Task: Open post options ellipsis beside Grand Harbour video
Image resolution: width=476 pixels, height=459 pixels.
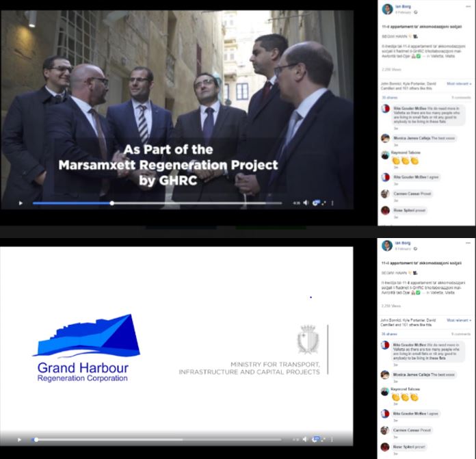Action: point(468,243)
